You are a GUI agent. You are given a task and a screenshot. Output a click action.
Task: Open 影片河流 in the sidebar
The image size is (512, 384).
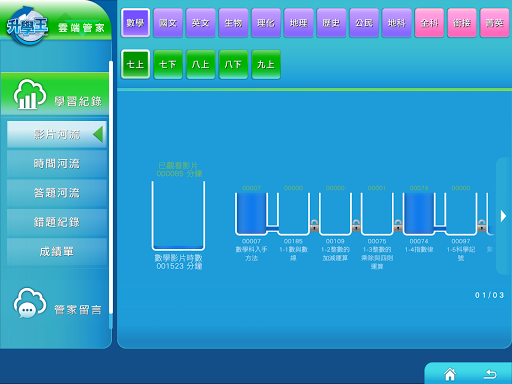point(57,134)
